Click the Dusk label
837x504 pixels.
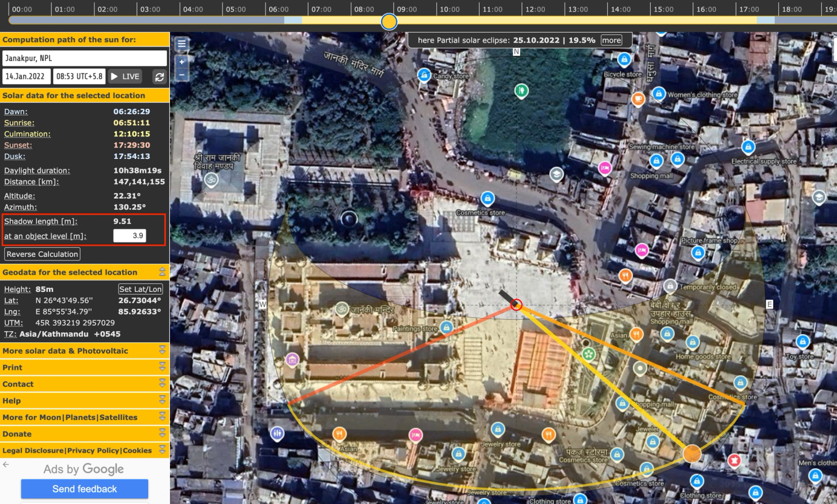[x=15, y=157]
